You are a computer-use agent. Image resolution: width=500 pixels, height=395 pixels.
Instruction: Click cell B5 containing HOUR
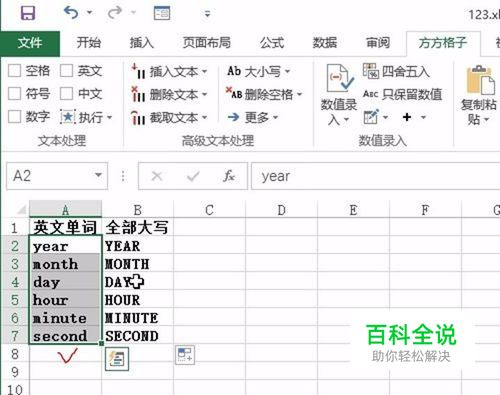[138, 300]
